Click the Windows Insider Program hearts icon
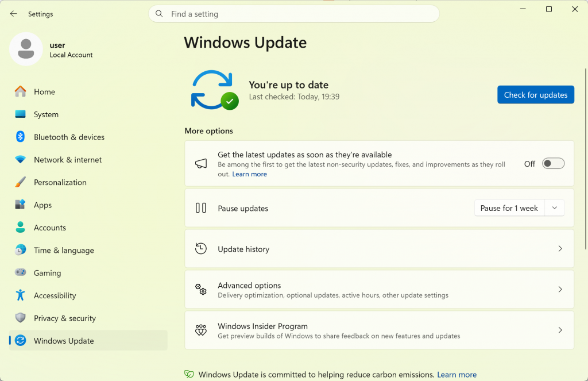The width and height of the screenshot is (588, 381). coord(201,330)
